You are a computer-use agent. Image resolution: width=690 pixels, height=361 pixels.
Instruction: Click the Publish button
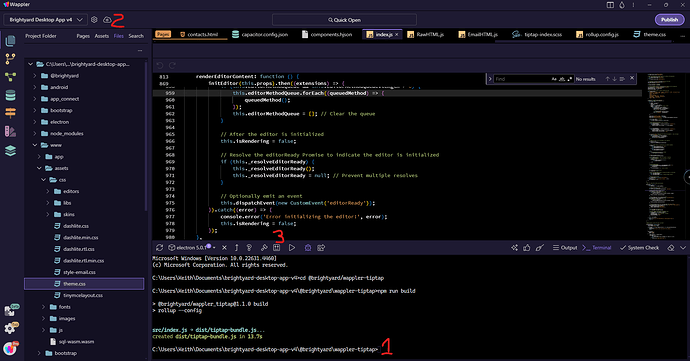(669, 20)
